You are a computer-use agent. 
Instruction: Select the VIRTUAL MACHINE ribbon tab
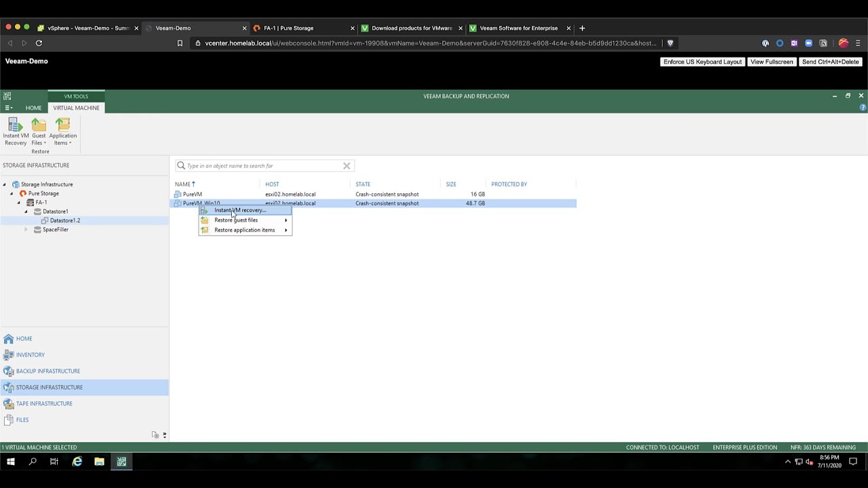[76, 108]
